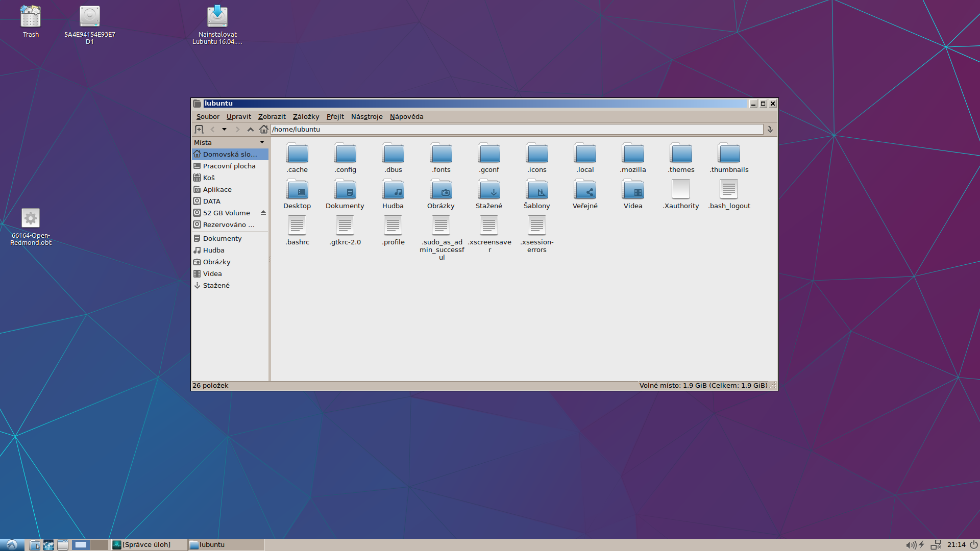Open Koš in the places sidebar
Image resolution: width=980 pixels, height=551 pixels.
click(209, 178)
